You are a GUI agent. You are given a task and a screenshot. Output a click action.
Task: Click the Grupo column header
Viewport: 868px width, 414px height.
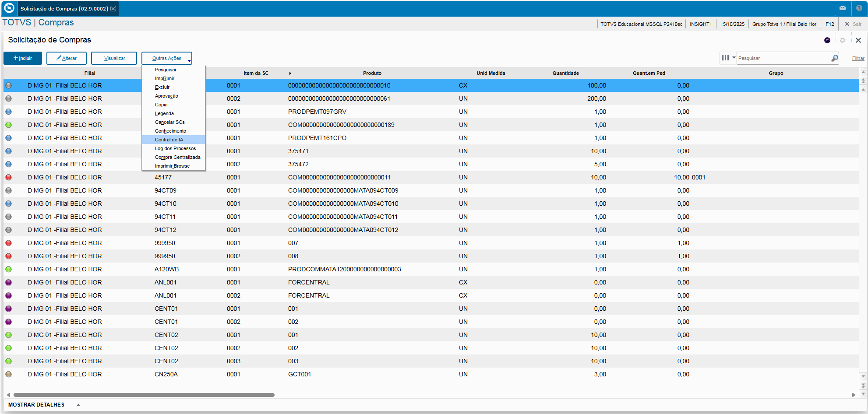pos(776,73)
